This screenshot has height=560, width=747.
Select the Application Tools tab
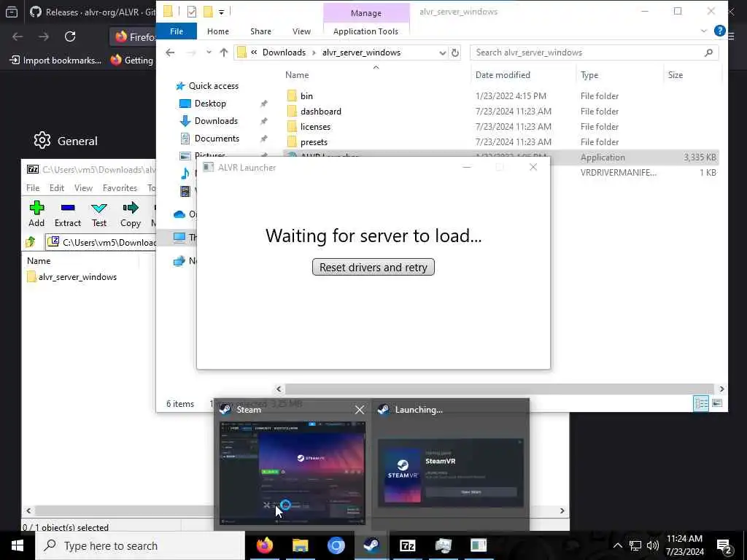point(365,31)
